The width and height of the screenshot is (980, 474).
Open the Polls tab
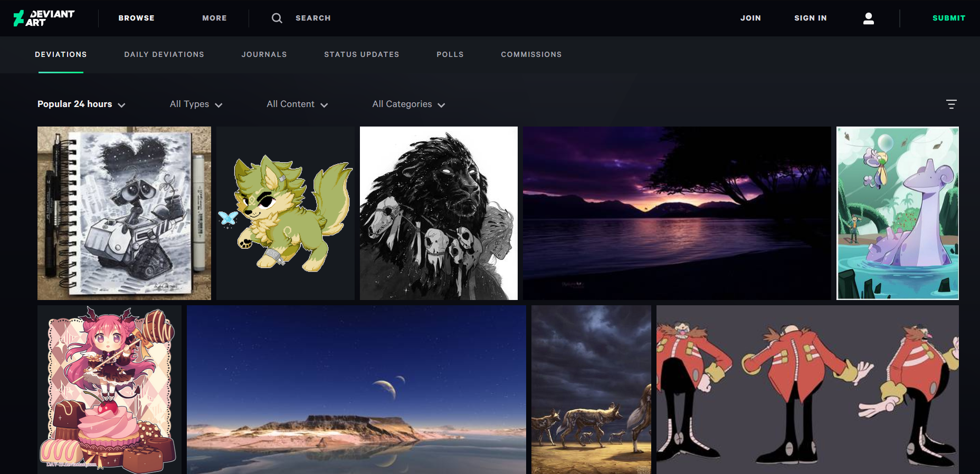pyautogui.click(x=450, y=54)
